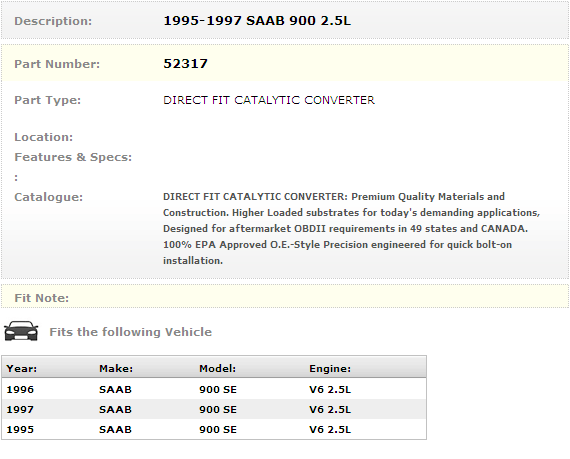570x459 pixels.
Task: Select part number 52317
Action: (185, 64)
